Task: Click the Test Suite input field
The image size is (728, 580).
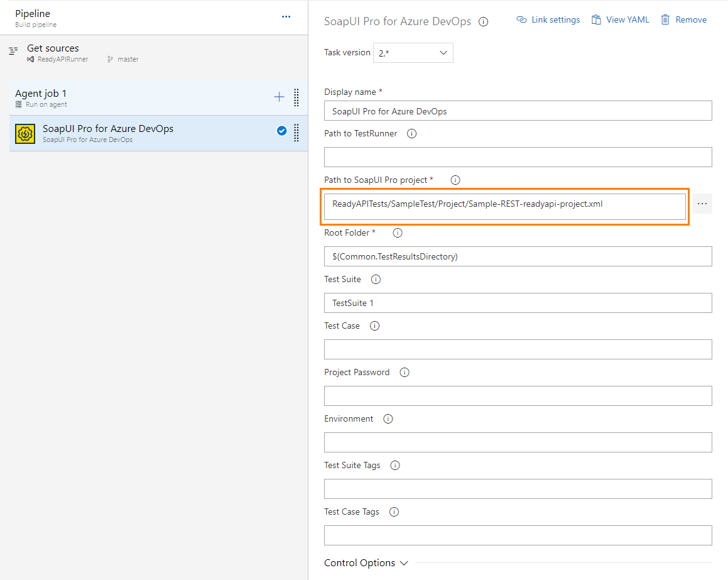Action: pyautogui.click(x=518, y=303)
